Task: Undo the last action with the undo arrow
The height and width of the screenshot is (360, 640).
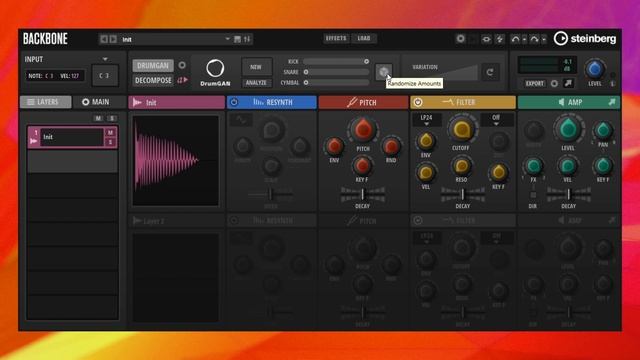Action: click(516, 39)
